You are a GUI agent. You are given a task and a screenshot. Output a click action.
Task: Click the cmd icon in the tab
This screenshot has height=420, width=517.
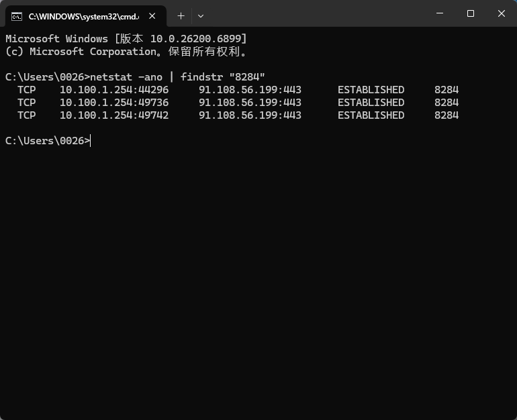[17, 15]
